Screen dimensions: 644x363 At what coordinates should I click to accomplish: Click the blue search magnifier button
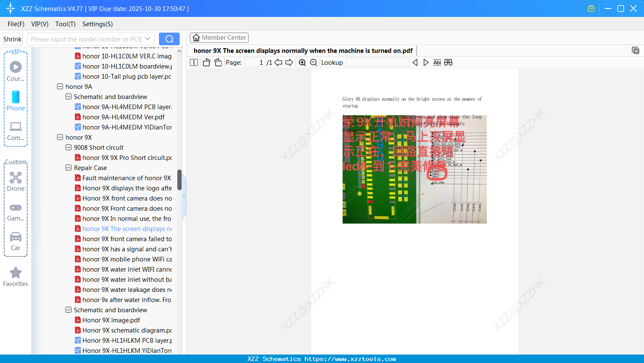[x=169, y=39]
